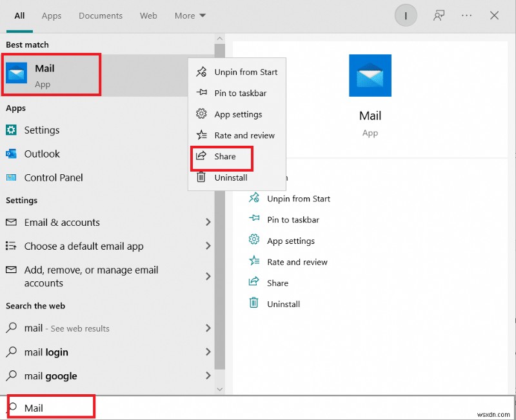Open Choose a default email app result text
This screenshot has height=420, width=516.
click(84, 246)
